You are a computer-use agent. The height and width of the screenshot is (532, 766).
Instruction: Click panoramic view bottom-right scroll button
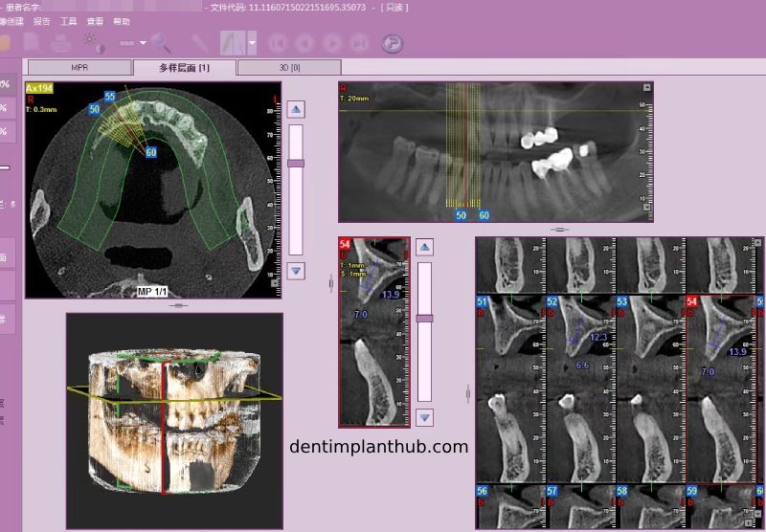(x=647, y=207)
